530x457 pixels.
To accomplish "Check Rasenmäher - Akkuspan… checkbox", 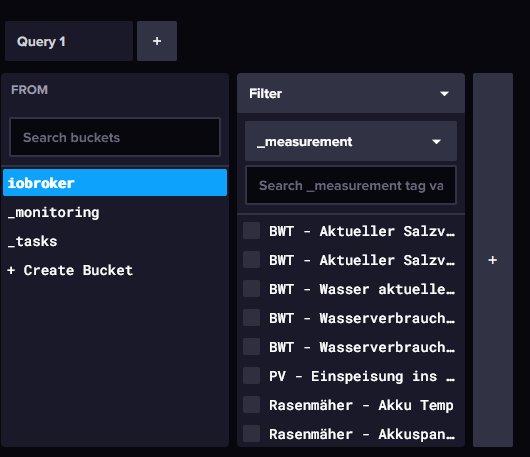I will (251, 434).
